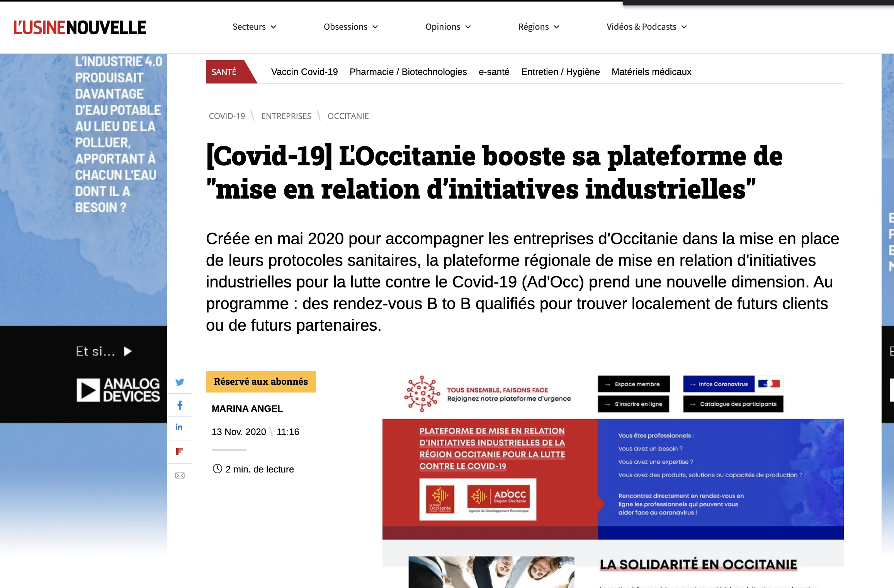Click the L'Usine Nouvelle logo
Screen dimensions: 894x588
coord(80,27)
